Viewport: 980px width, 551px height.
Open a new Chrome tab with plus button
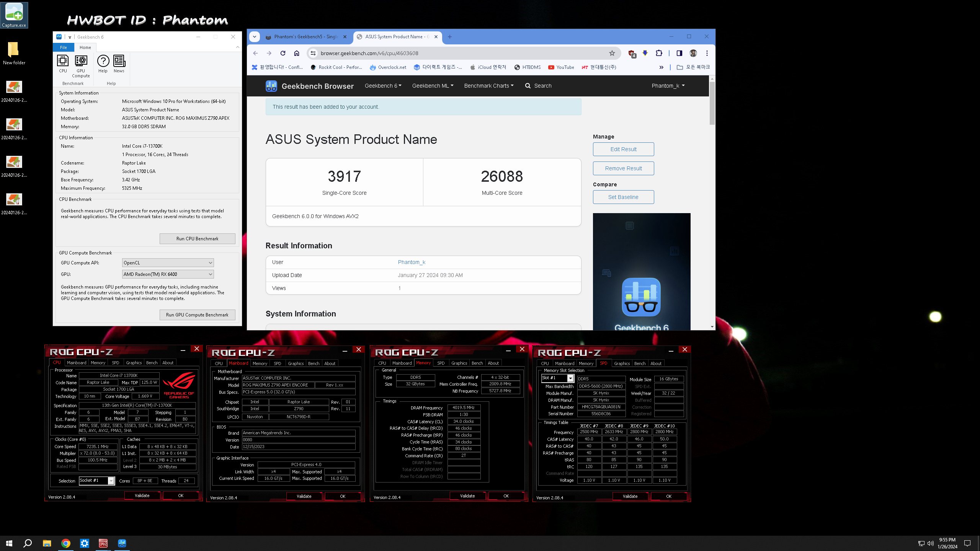(450, 37)
